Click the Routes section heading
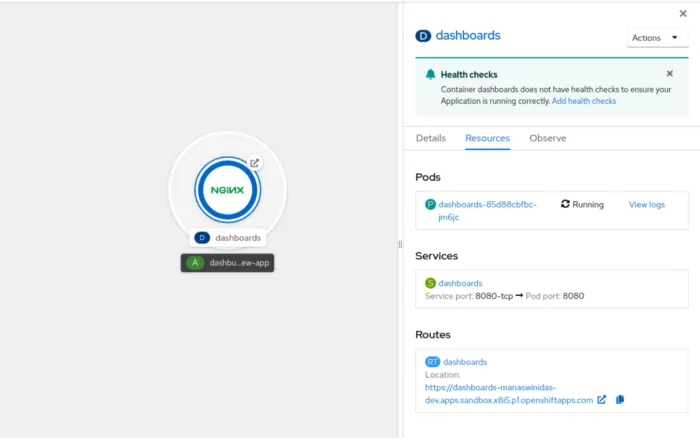This screenshot has height=438, width=700. tap(433, 334)
